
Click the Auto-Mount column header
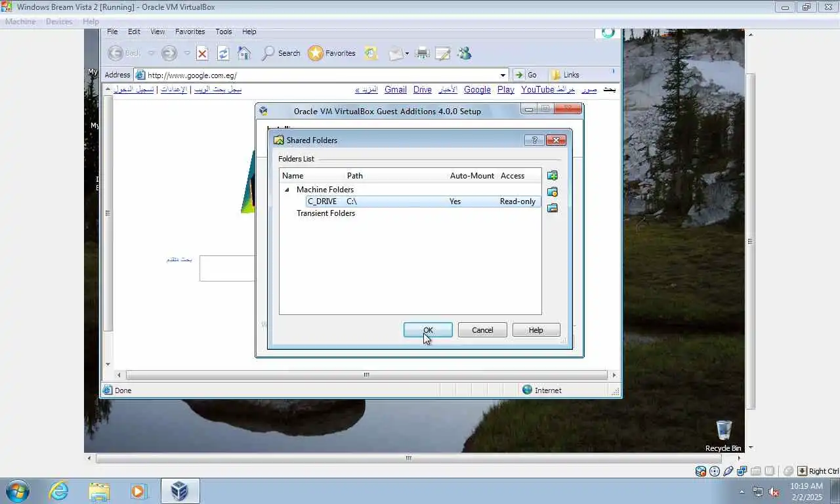point(472,176)
